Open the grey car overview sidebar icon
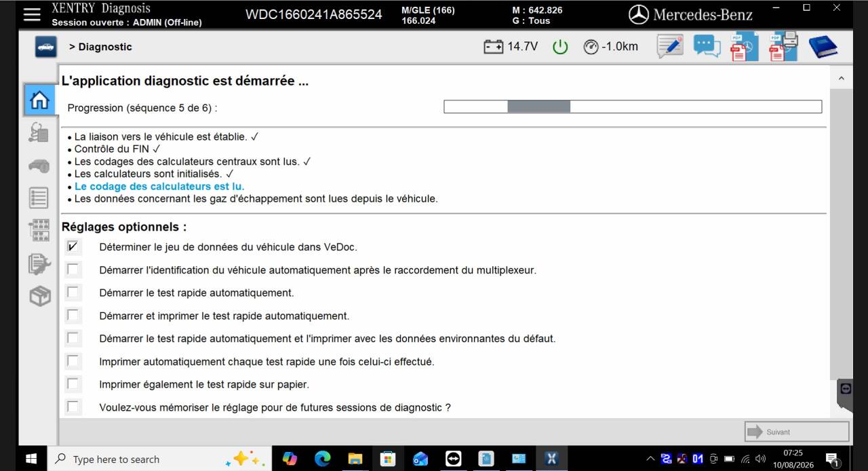This screenshot has width=868, height=471. (39, 166)
